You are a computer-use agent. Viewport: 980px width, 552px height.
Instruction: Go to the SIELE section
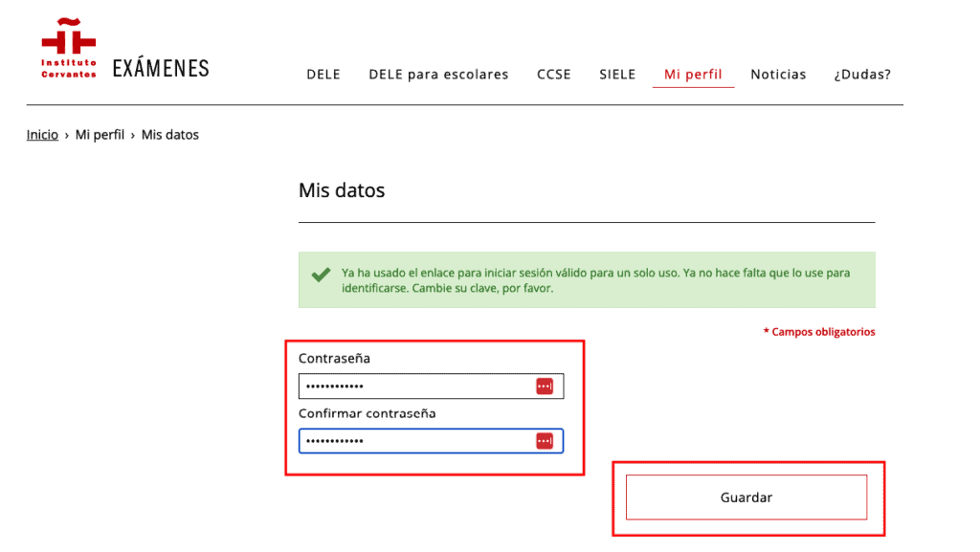click(x=617, y=75)
